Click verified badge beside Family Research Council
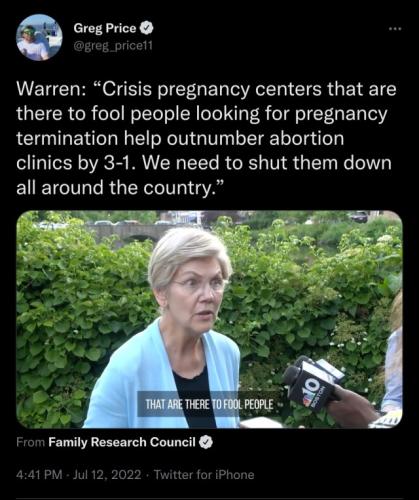This screenshot has height=500, width=419. [206, 442]
